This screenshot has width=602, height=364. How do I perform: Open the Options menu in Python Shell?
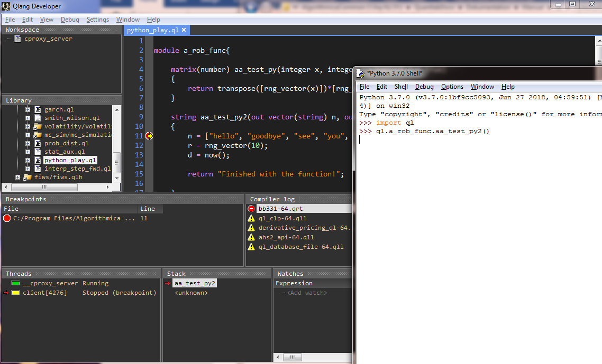[x=452, y=87]
